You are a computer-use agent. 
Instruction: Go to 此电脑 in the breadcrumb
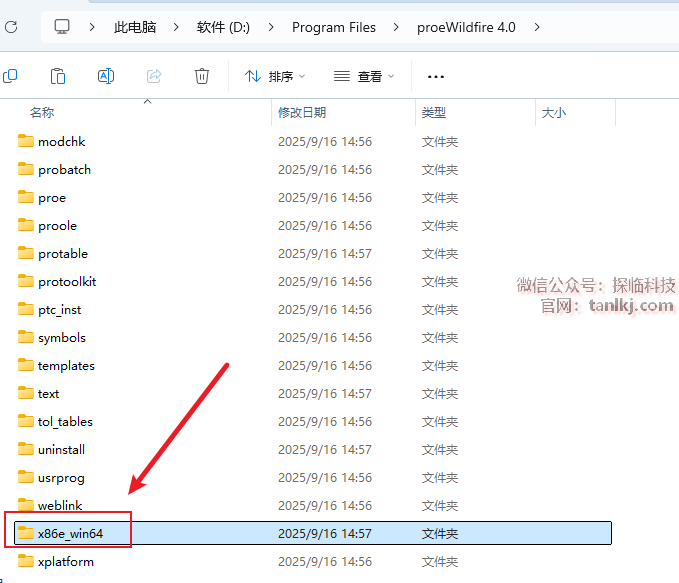pos(135,27)
